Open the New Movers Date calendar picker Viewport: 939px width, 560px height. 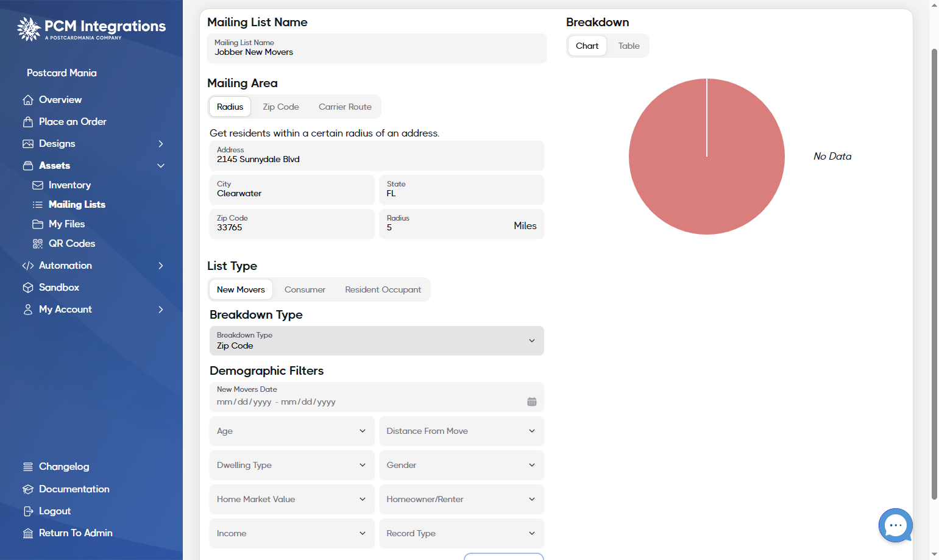coord(532,402)
